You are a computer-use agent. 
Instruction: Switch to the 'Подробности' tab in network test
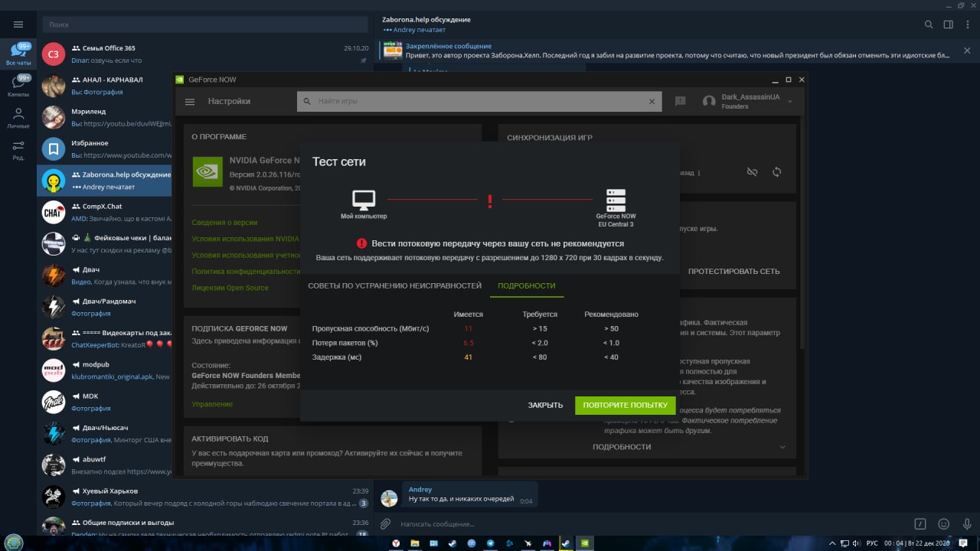527,285
